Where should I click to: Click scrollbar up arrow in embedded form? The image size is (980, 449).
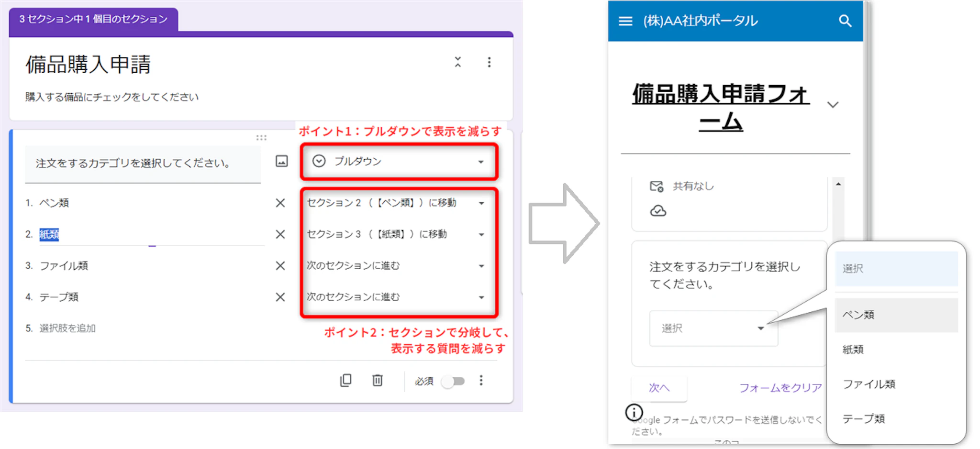tap(838, 184)
